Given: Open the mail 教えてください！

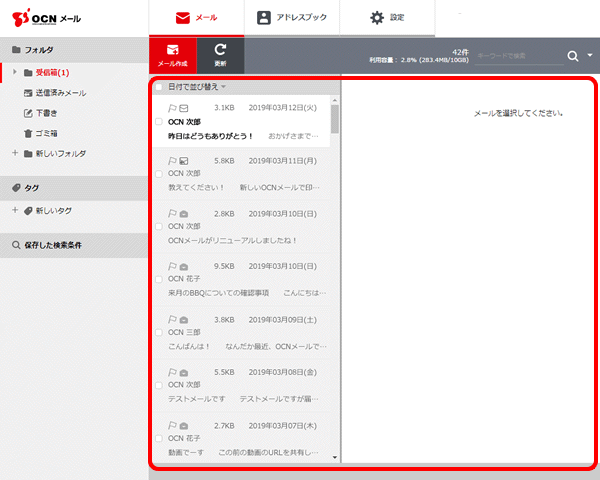Looking at the screenshot, I should tap(241, 174).
